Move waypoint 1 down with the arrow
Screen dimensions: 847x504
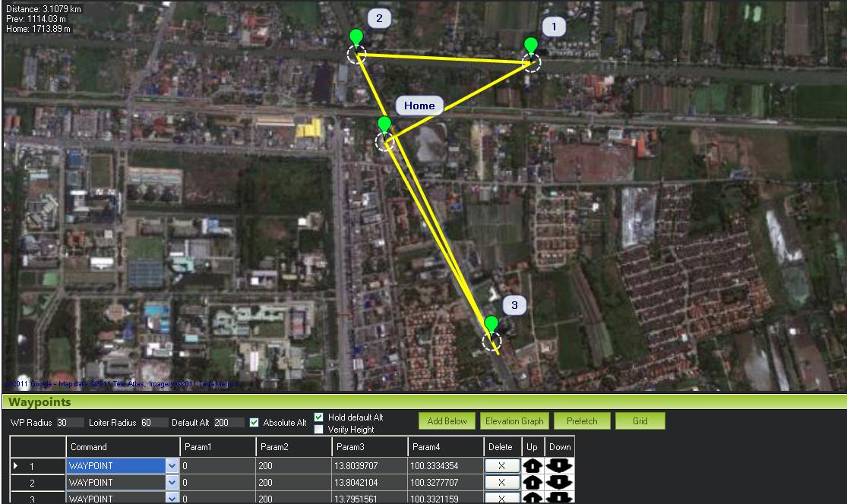click(x=559, y=465)
